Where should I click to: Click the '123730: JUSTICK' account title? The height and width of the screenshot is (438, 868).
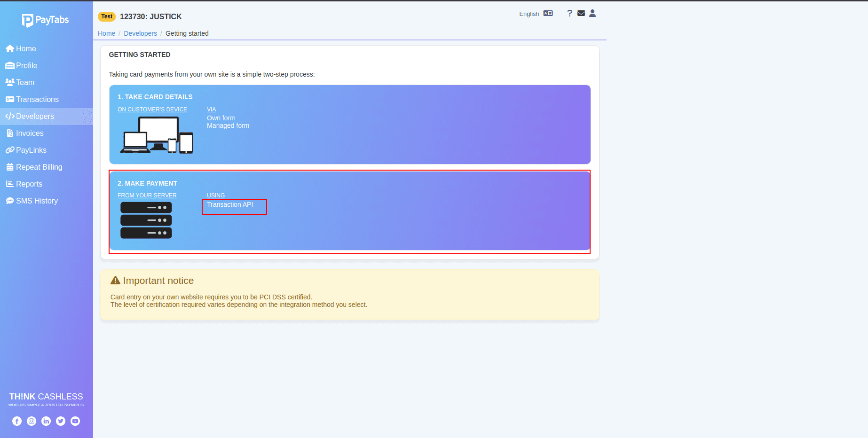[x=150, y=16]
